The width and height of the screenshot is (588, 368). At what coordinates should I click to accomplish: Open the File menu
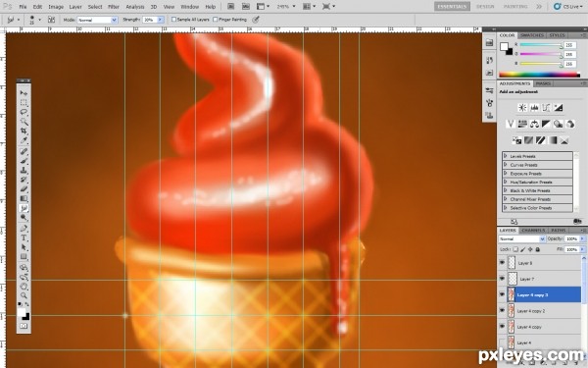coord(23,7)
